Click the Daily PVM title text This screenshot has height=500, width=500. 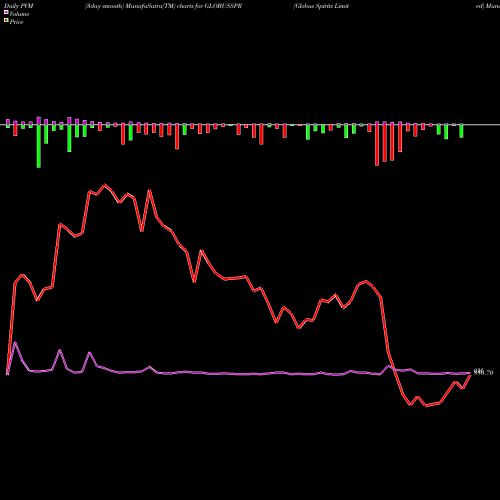19,6
